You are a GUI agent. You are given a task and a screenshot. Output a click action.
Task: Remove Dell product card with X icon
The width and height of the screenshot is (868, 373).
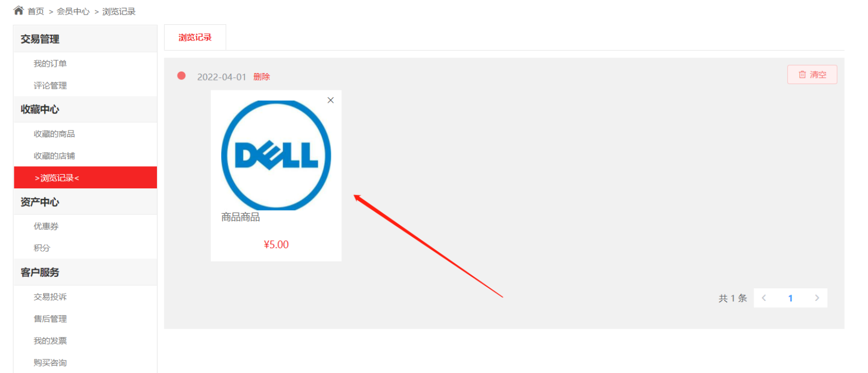pyautogui.click(x=331, y=100)
